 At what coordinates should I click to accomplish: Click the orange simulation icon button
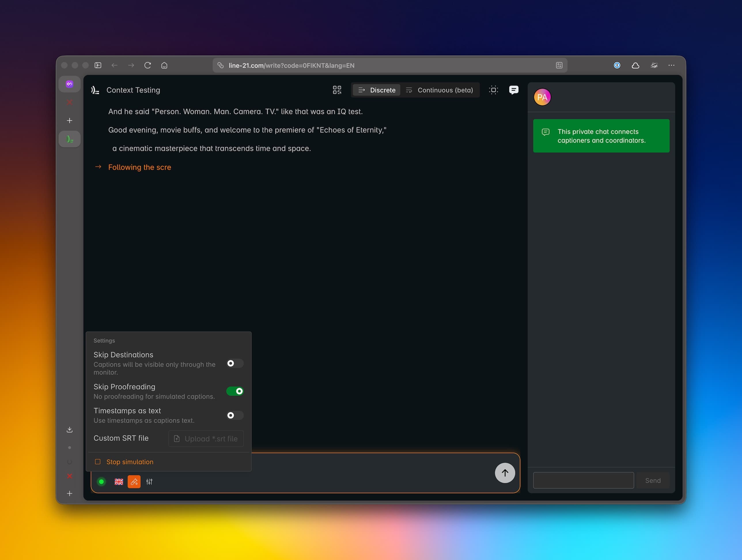[134, 482]
